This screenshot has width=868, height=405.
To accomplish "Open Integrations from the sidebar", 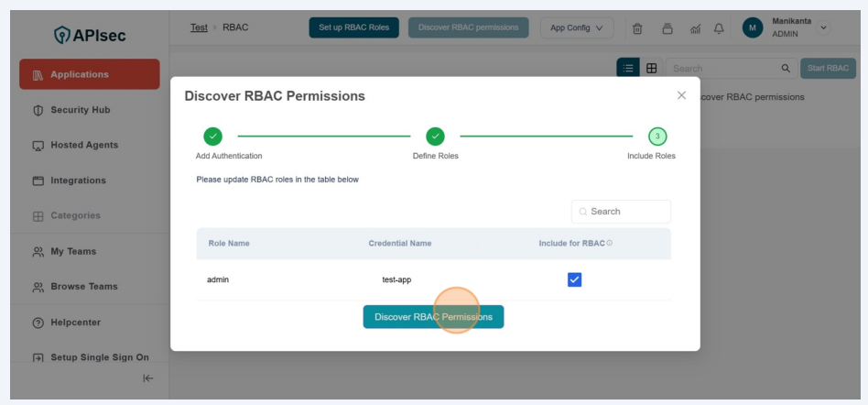I will click(78, 181).
